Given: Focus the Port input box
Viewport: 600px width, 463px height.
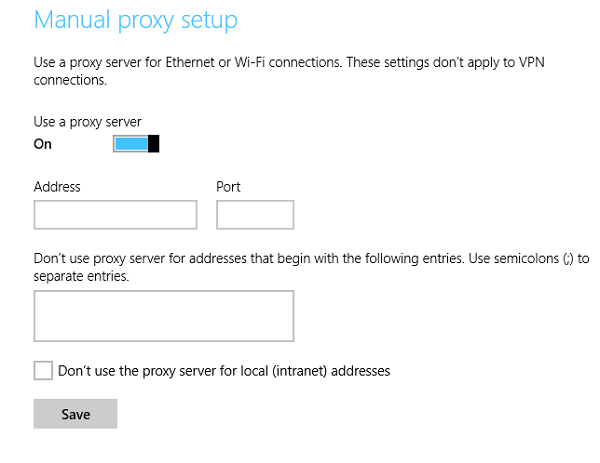Looking at the screenshot, I should point(254,215).
